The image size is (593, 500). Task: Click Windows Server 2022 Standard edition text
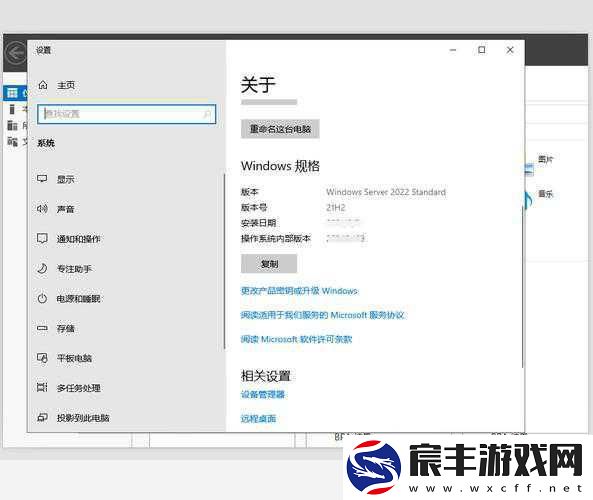tap(386, 192)
